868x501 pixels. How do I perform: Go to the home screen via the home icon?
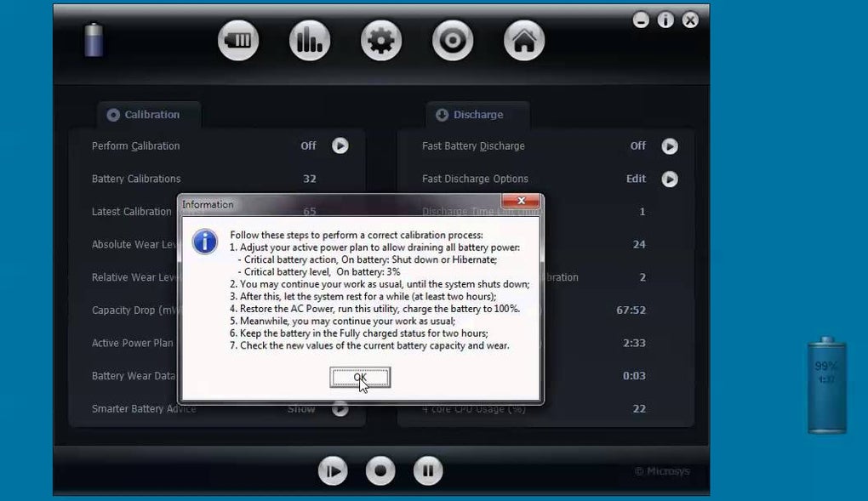coord(523,39)
